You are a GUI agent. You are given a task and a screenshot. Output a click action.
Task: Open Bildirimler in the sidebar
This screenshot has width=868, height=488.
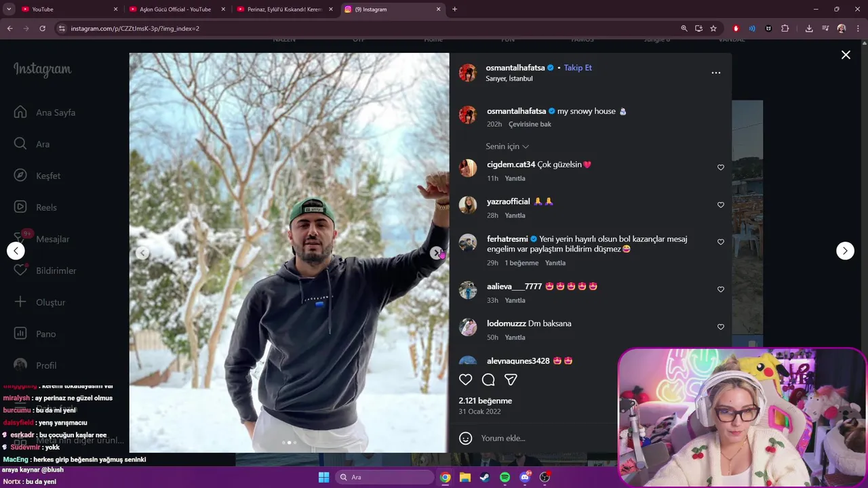(x=45, y=270)
